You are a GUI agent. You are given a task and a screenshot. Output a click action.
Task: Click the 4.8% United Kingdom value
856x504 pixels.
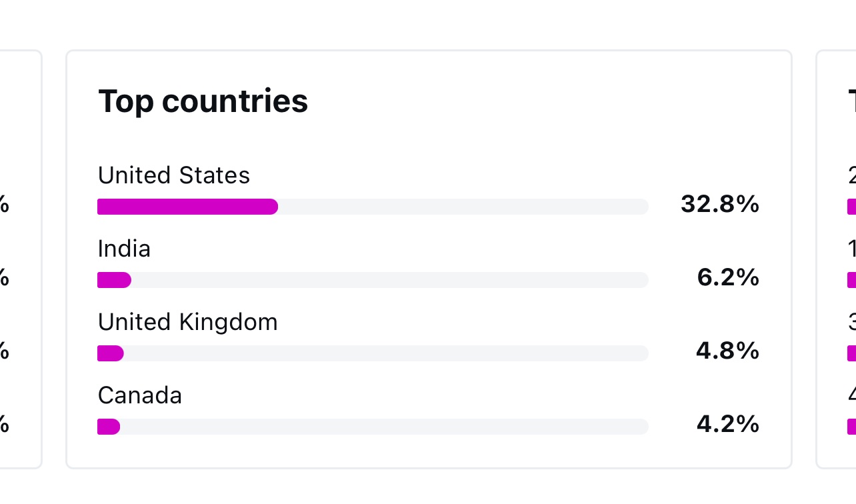click(x=728, y=351)
